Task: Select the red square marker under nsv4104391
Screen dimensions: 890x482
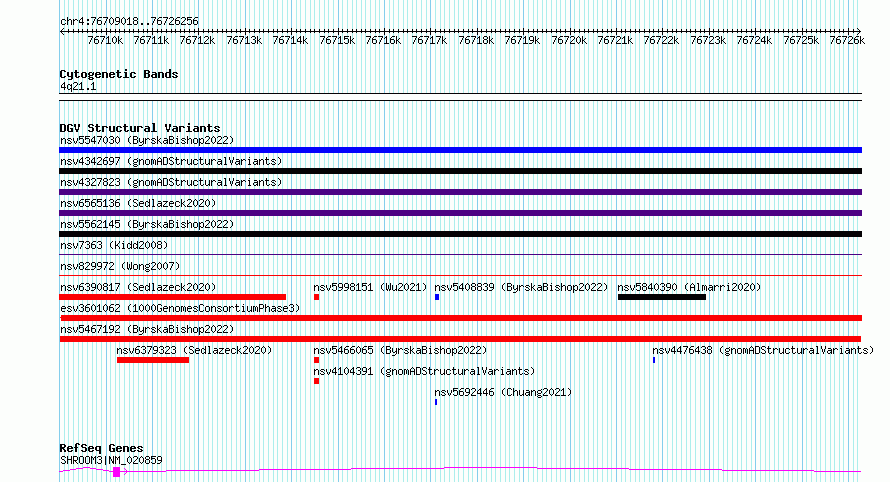Action: click(x=316, y=381)
